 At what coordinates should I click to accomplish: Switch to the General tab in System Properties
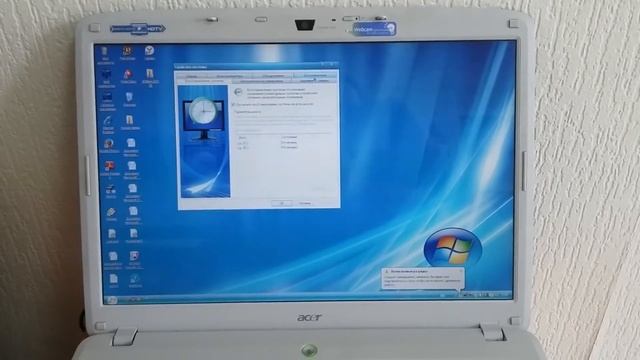(192, 76)
